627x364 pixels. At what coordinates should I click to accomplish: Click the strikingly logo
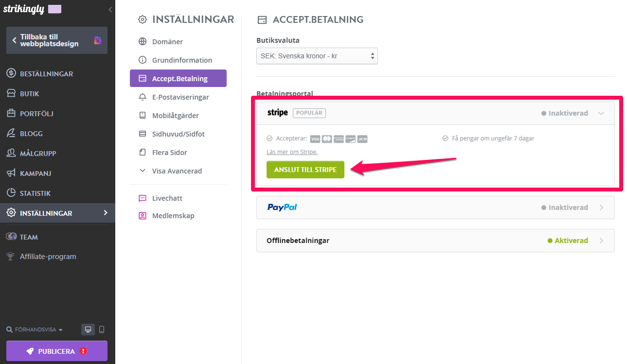click(x=24, y=9)
